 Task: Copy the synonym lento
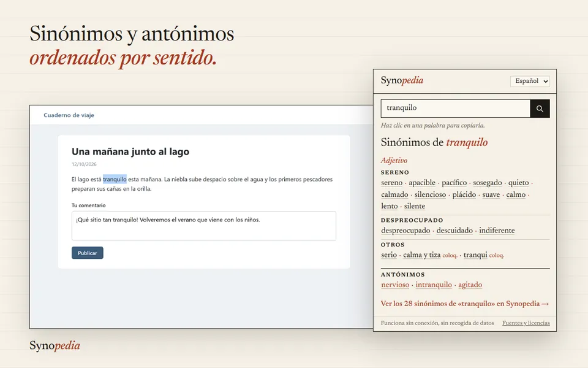[390, 206]
